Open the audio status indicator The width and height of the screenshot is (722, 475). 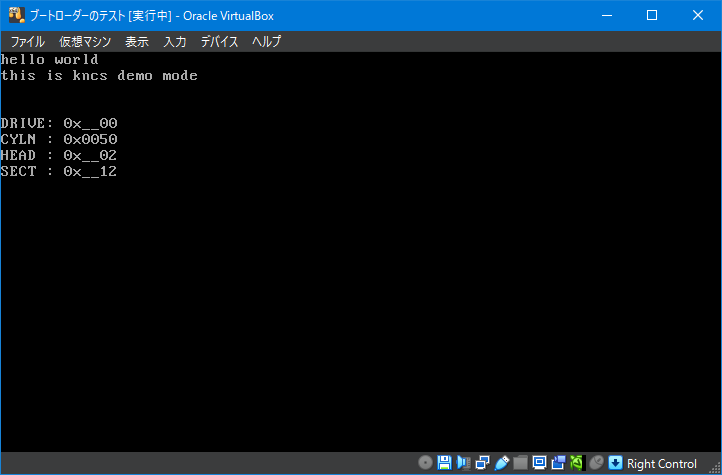tap(464, 463)
